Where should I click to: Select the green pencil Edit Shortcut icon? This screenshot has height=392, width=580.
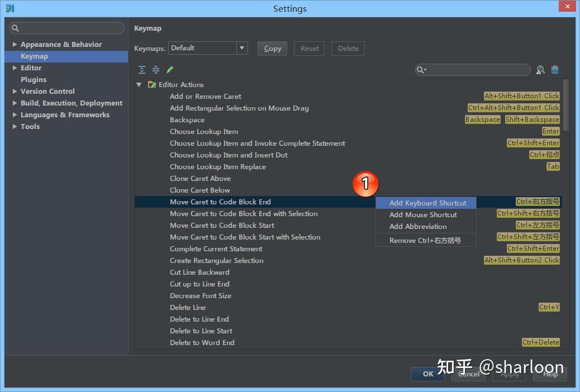click(170, 69)
